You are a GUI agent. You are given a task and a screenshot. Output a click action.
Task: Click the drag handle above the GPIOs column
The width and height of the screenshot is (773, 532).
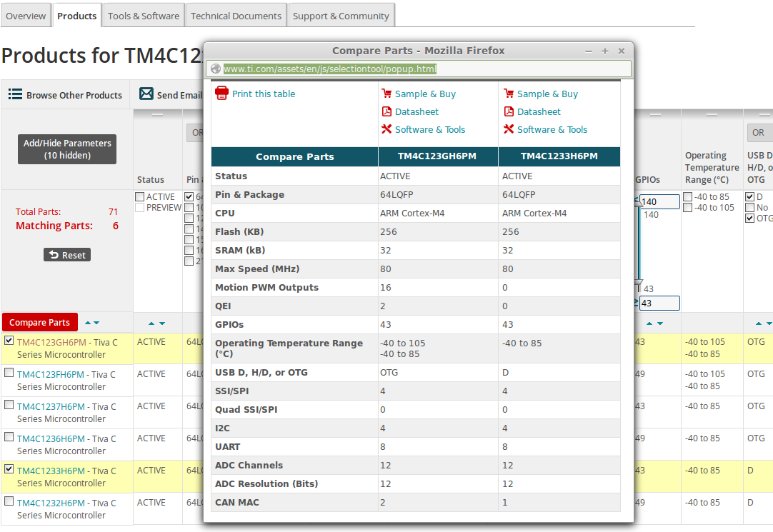click(x=656, y=114)
